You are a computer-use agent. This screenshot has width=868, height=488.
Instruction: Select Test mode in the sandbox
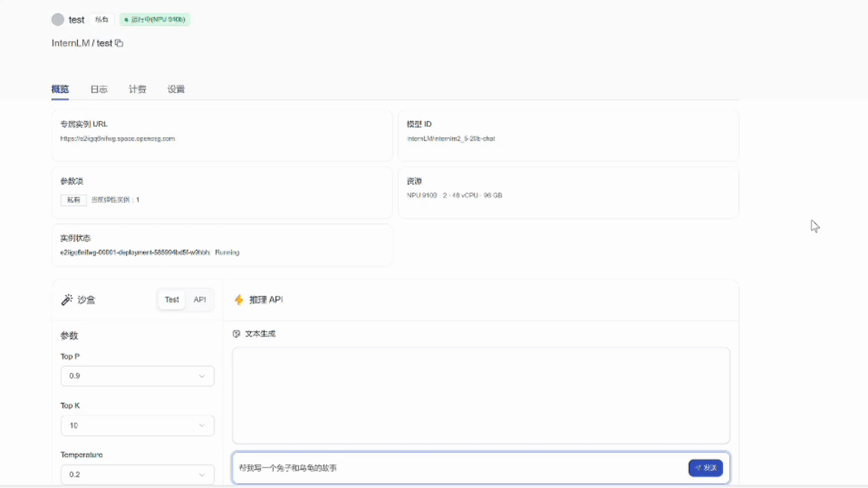(171, 299)
